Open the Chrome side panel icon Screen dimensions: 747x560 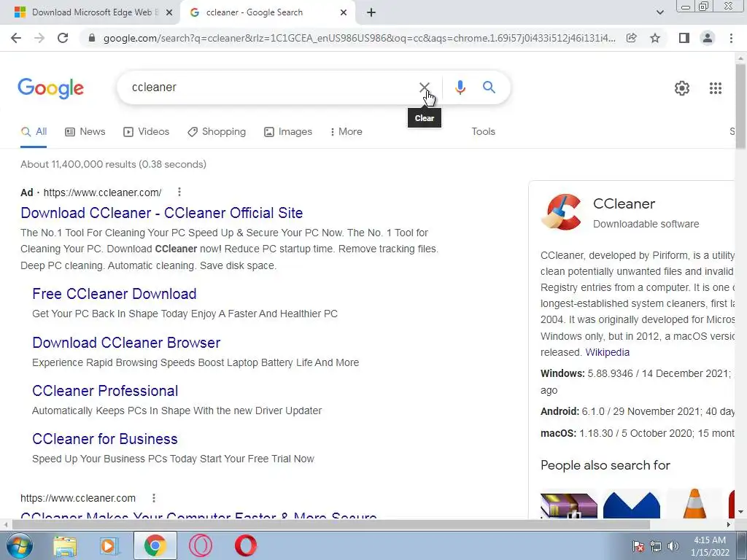684,38
